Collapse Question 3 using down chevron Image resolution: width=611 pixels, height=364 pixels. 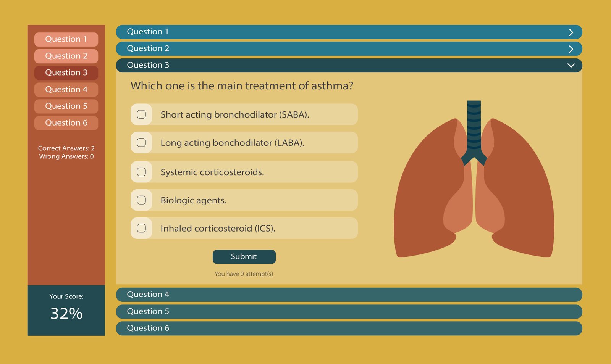click(x=571, y=66)
